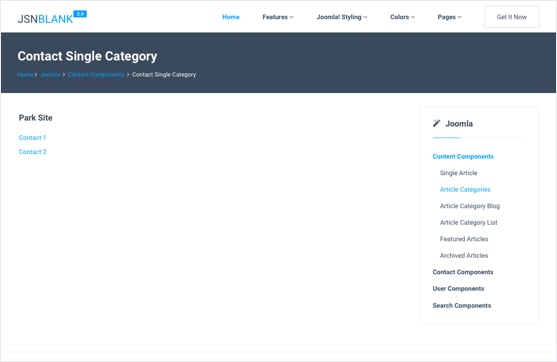
Task: Follow the Contact Components breadcrumb link
Action: (x=96, y=75)
